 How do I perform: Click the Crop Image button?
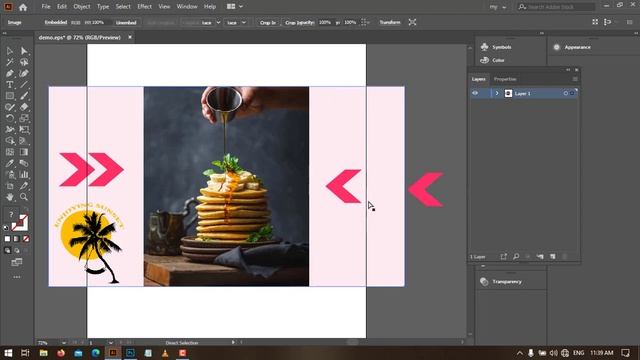268,22
